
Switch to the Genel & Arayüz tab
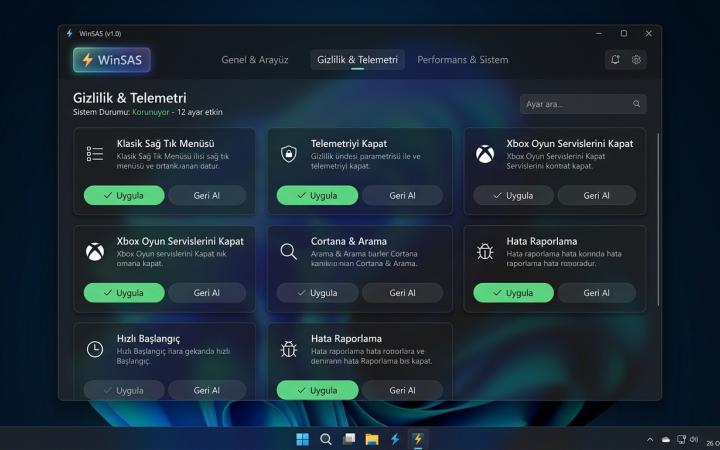tap(255, 60)
